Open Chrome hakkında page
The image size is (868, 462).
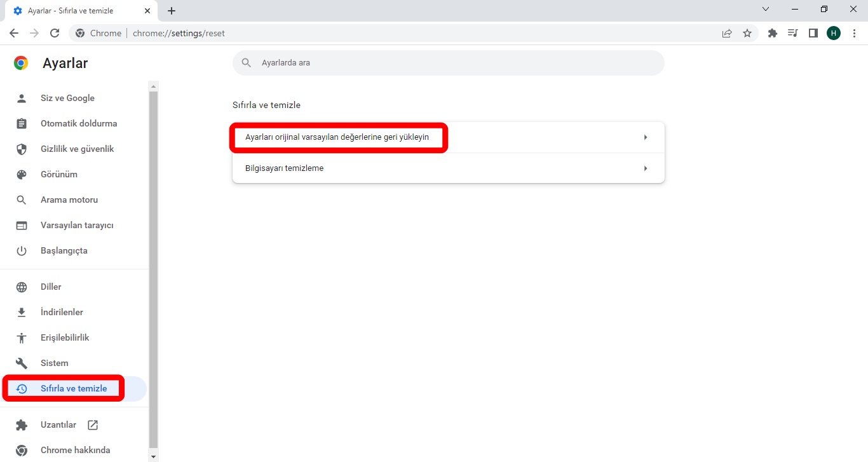tap(75, 450)
